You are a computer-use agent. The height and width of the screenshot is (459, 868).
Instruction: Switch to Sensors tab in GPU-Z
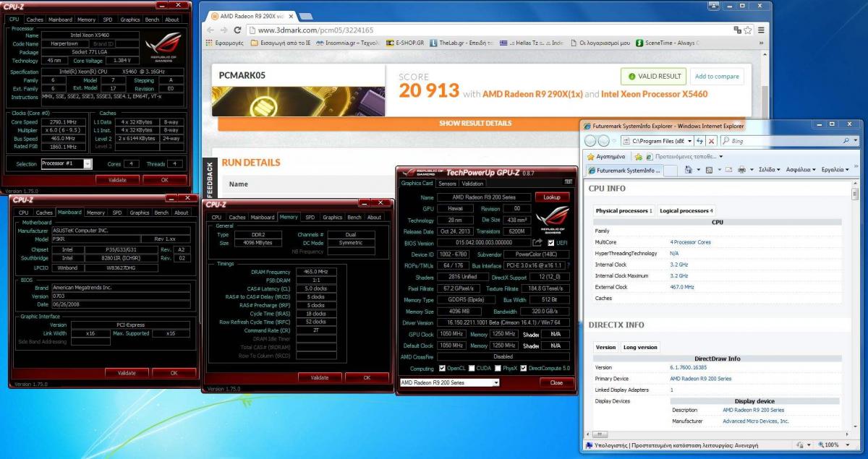point(447,184)
